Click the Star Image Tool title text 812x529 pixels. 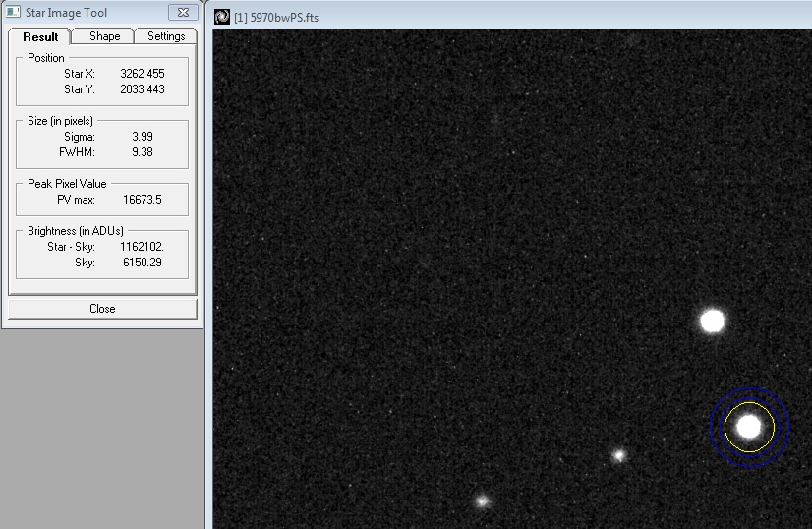pos(67,13)
